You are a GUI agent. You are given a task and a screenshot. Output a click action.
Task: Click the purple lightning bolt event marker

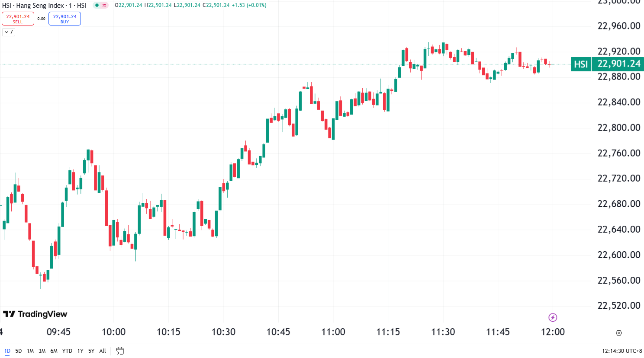coord(553,317)
